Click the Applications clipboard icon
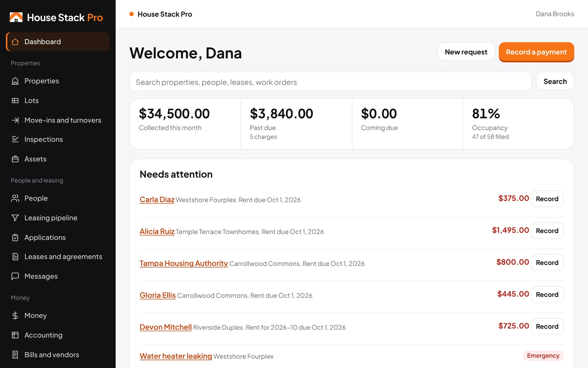This screenshot has height=368, width=588. click(15, 237)
